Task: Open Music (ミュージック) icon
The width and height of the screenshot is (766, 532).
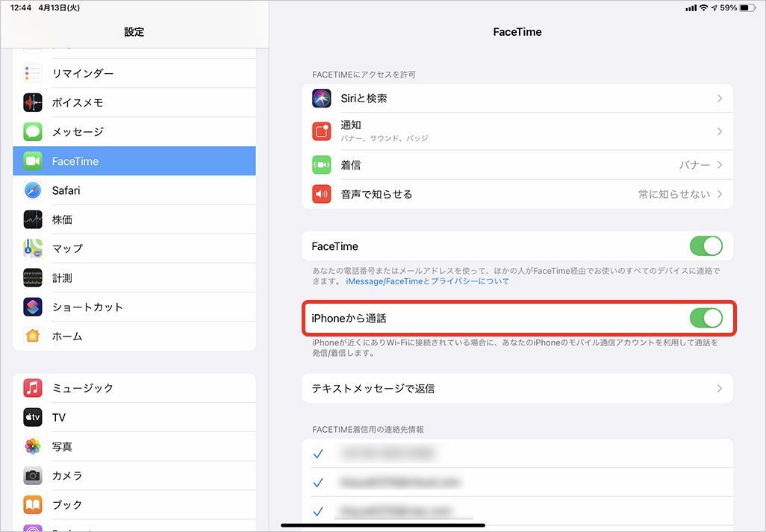Action: tap(33, 388)
